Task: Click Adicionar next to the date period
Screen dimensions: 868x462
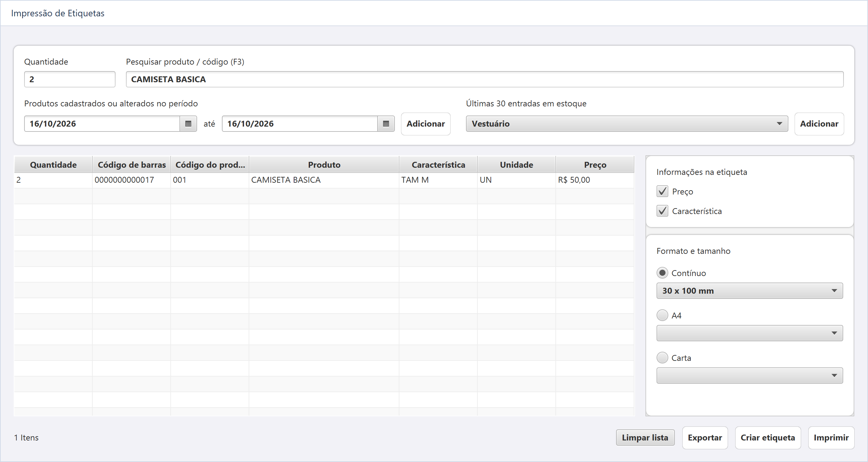Action: click(426, 124)
